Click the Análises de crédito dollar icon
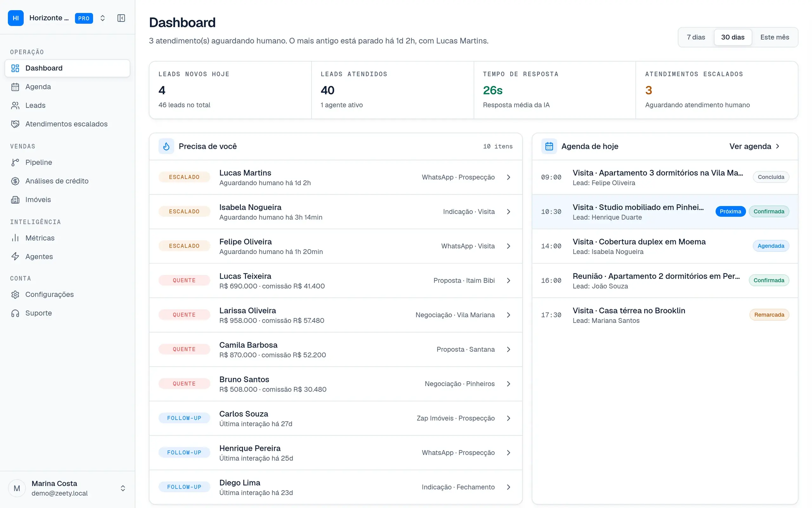Image resolution: width=812 pixels, height=508 pixels. pos(15,181)
